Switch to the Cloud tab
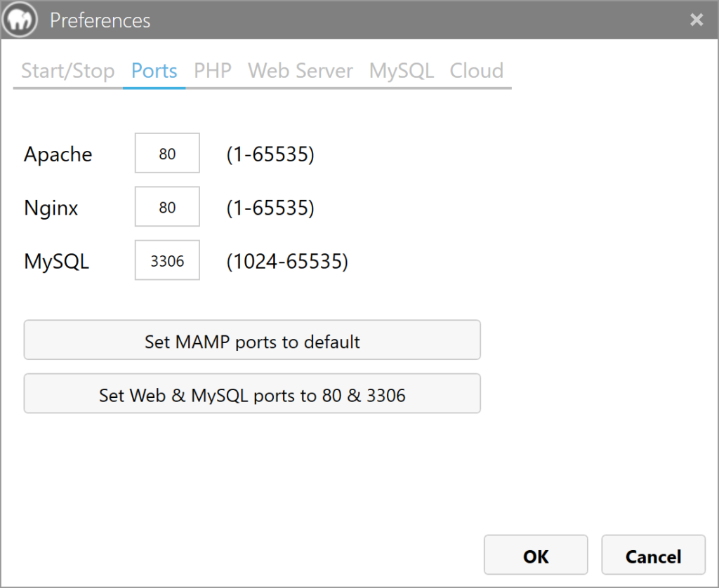Viewport: 719px width, 588px height. coord(476,71)
